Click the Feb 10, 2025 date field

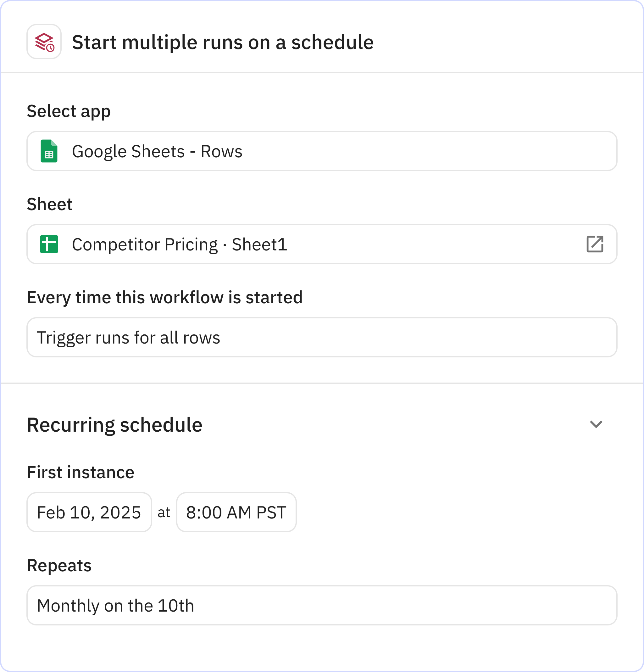pos(89,512)
